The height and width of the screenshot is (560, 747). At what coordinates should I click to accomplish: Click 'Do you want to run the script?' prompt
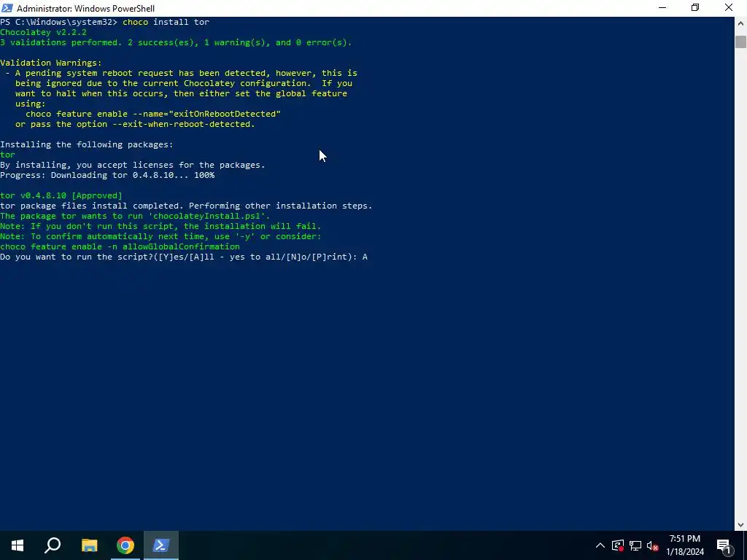[x=184, y=257]
